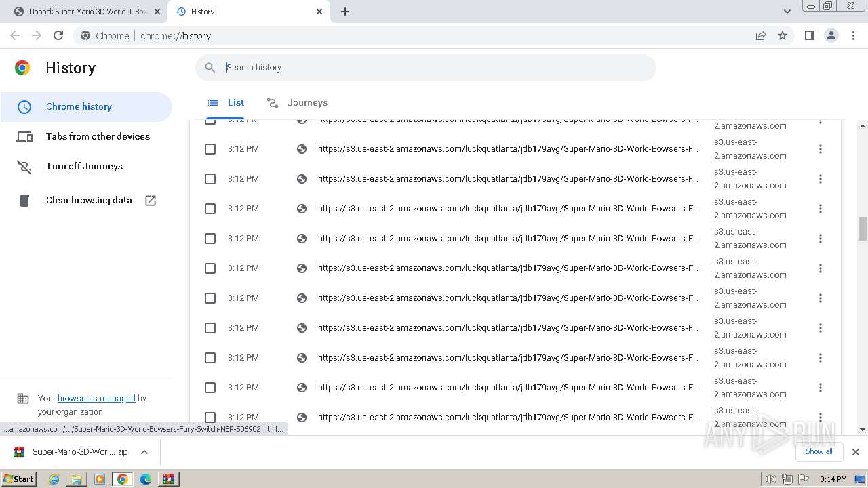Click the scrollbar down arrow
This screenshot has height=488, width=868.
click(x=863, y=430)
